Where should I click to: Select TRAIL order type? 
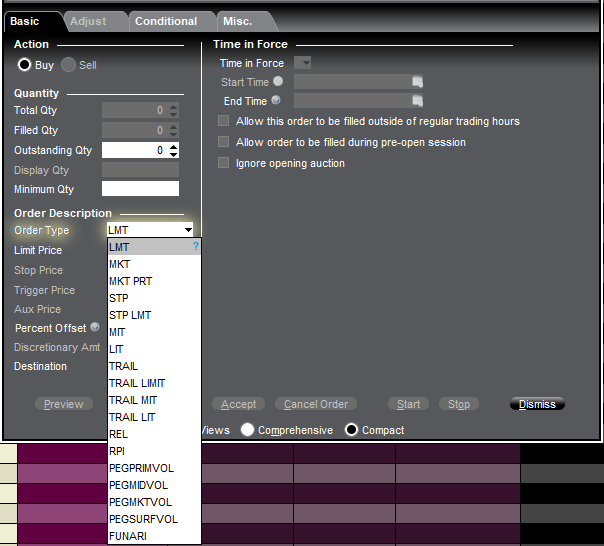(154, 366)
